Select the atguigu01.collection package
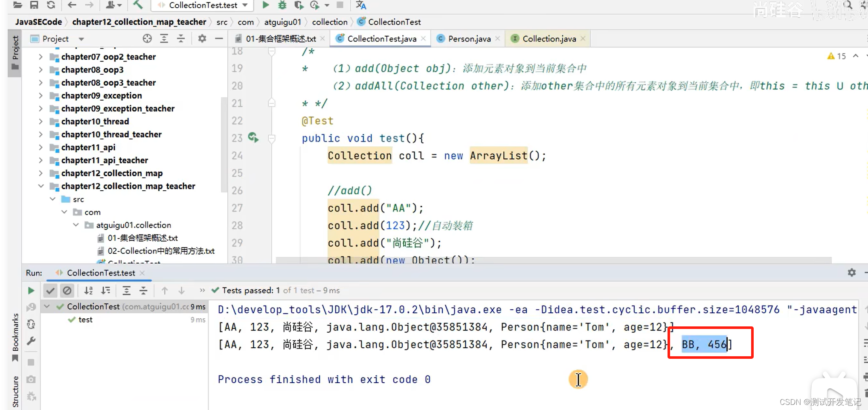868x410 pixels. point(133,225)
